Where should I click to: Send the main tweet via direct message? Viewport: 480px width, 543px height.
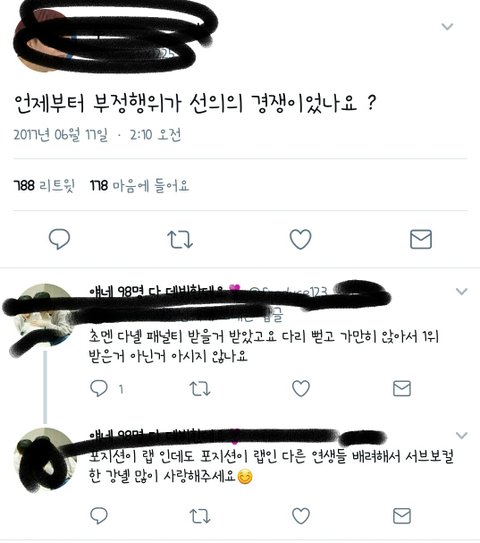point(421,239)
